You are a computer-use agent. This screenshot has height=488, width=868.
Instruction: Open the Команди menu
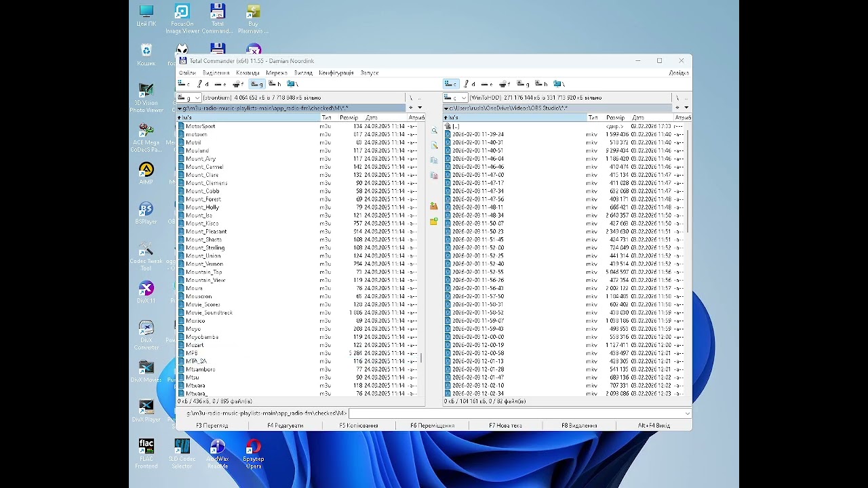click(248, 73)
